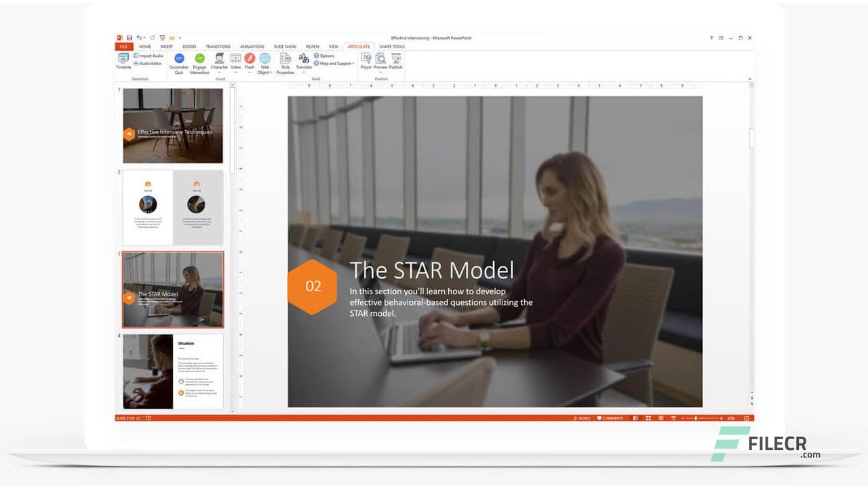Open the File menu
The height and width of the screenshot is (488, 868).
click(x=124, y=46)
